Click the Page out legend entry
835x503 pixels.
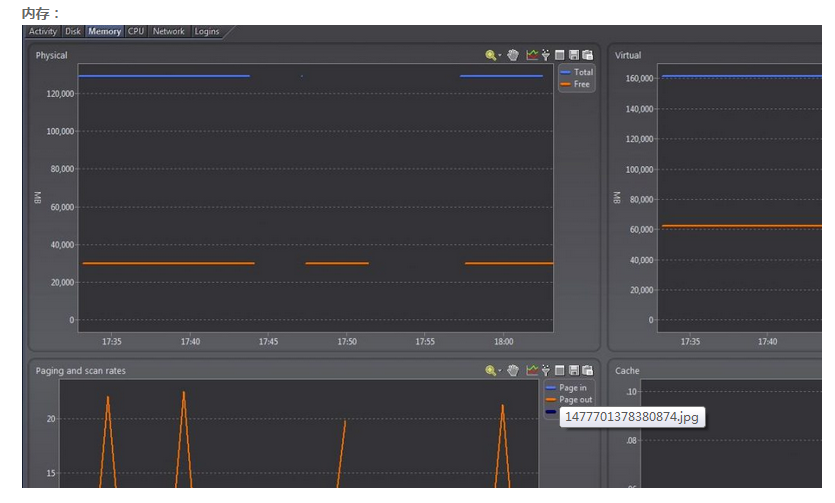click(569, 399)
